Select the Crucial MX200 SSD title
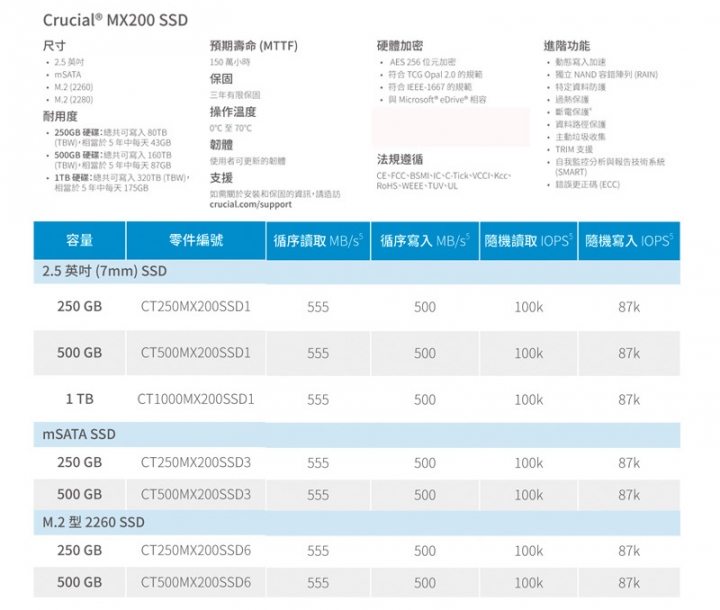 point(115,20)
